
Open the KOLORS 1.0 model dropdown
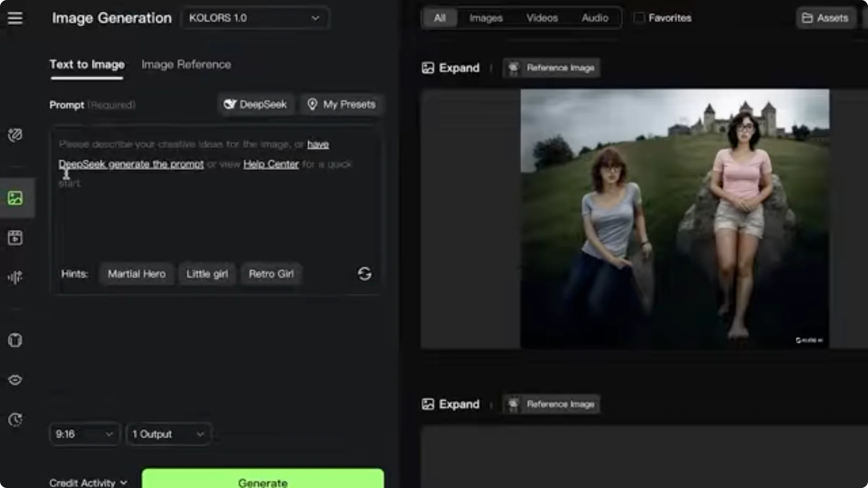255,18
